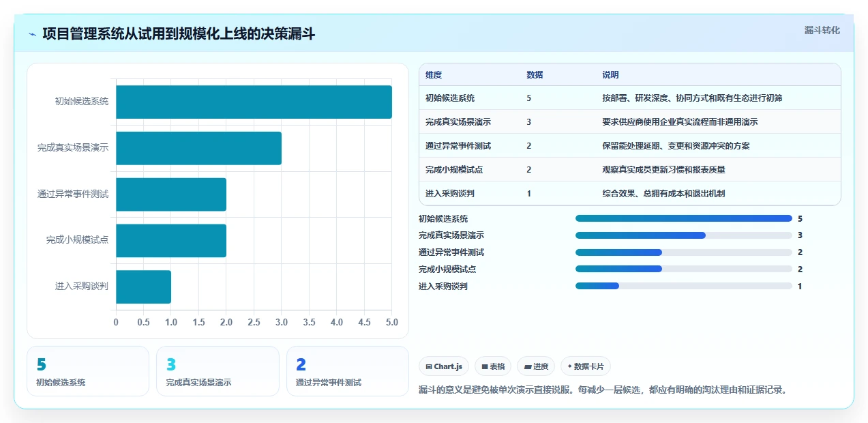This screenshot has height=423, width=868.
Task: Click the 5.0 tick on the chart x-axis
Action: [x=391, y=322]
